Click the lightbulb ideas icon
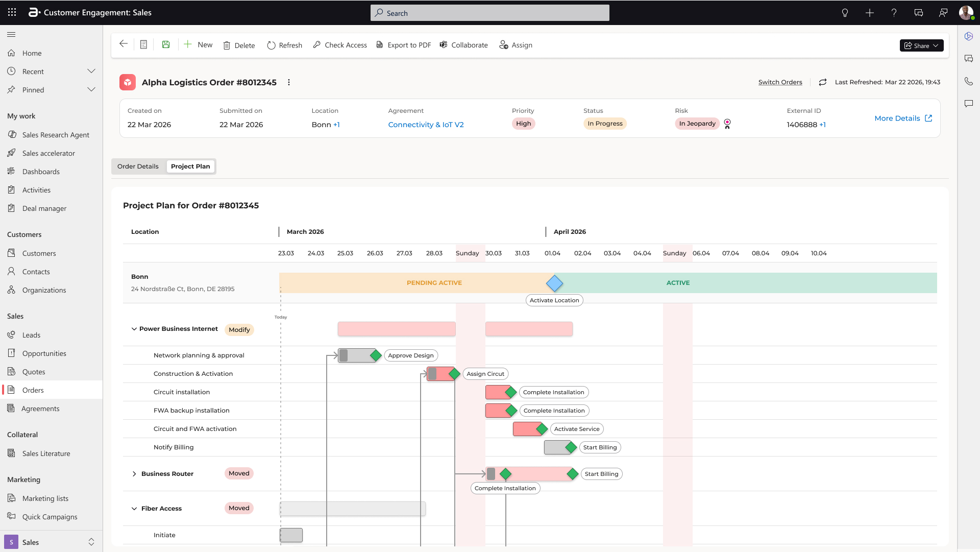This screenshot has height=552, width=980. pyautogui.click(x=845, y=13)
